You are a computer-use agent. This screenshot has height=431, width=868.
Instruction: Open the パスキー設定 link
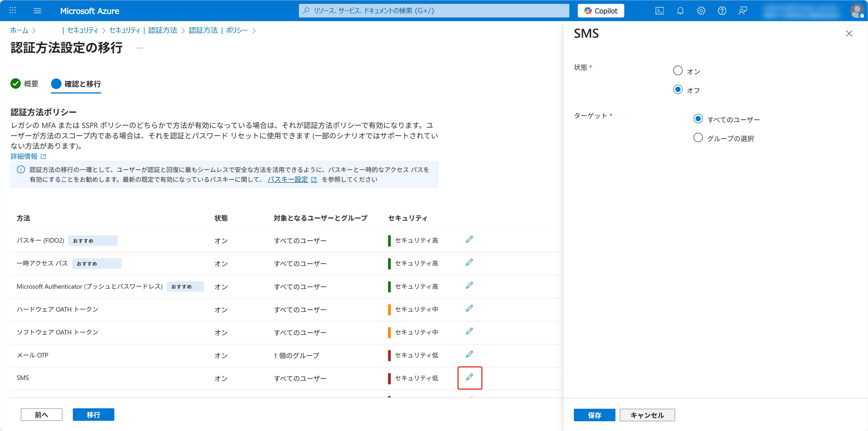(x=288, y=179)
